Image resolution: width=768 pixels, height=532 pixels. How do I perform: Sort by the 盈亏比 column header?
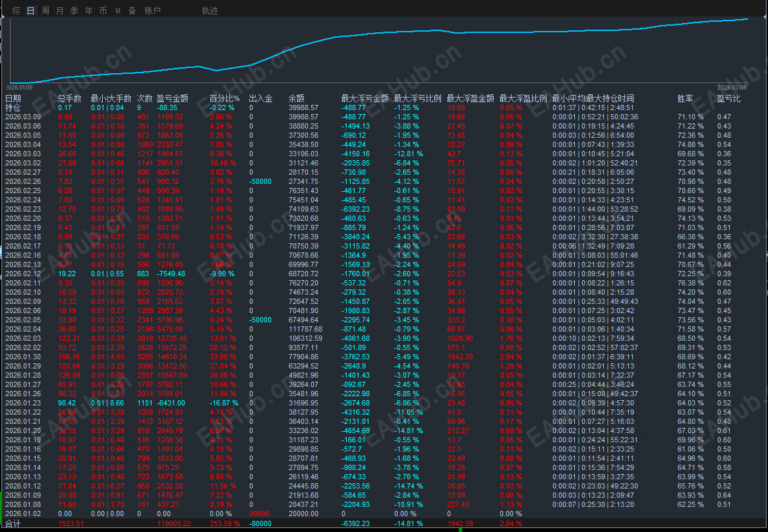pos(729,98)
